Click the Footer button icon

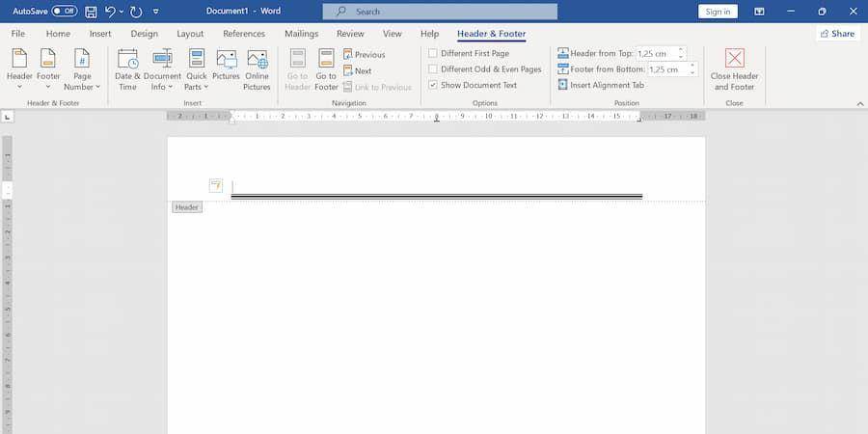point(48,59)
